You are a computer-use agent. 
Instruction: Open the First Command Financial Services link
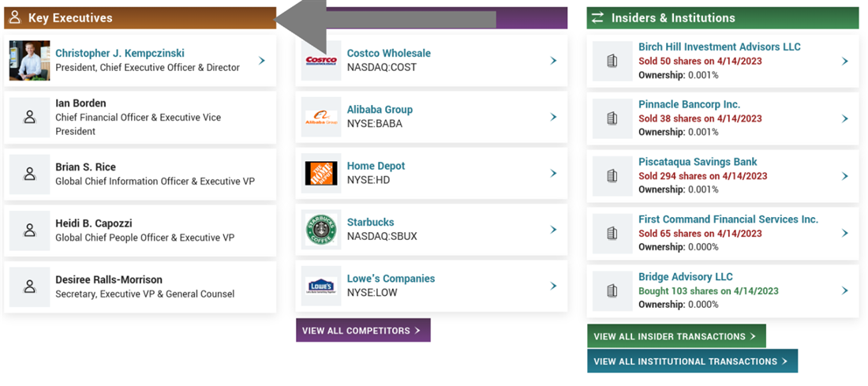pyautogui.click(x=728, y=219)
